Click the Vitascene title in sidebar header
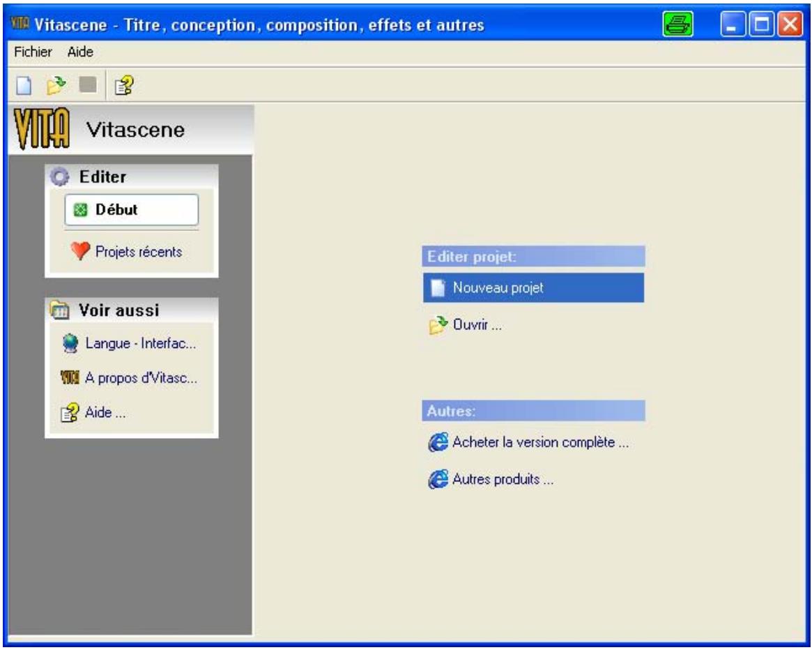The height and width of the screenshot is (650, 812). coord(135,130)
